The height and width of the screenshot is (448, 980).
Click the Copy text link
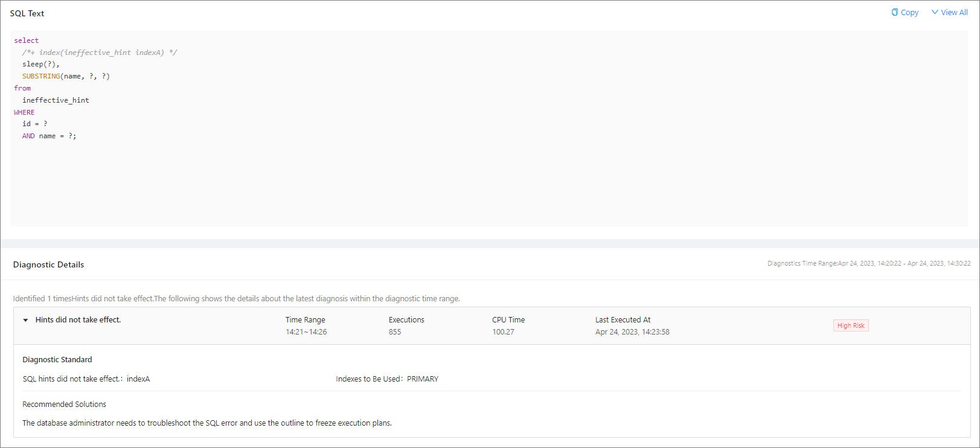click(909, 13)
